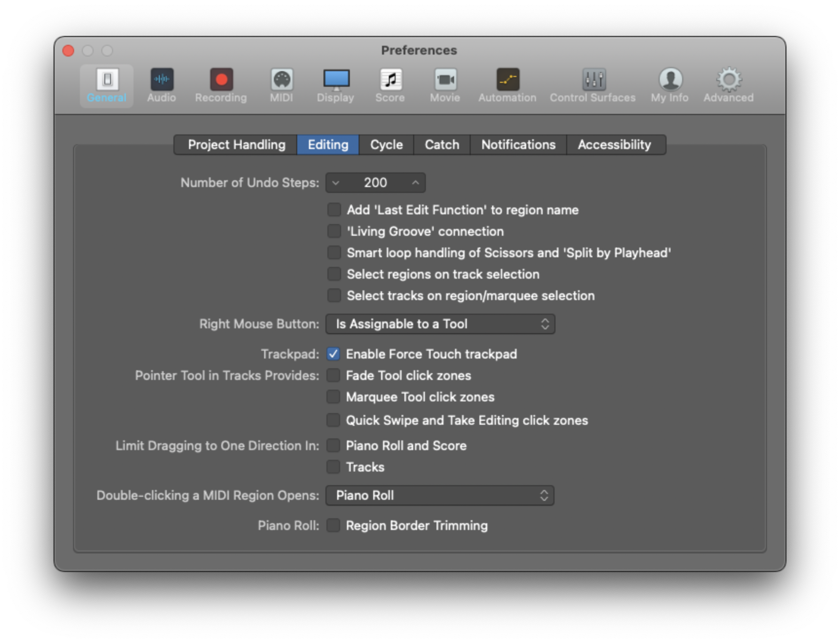Screen dimensions: 840x643
Task: Open the Movie preferences pane
Action: 445,86
